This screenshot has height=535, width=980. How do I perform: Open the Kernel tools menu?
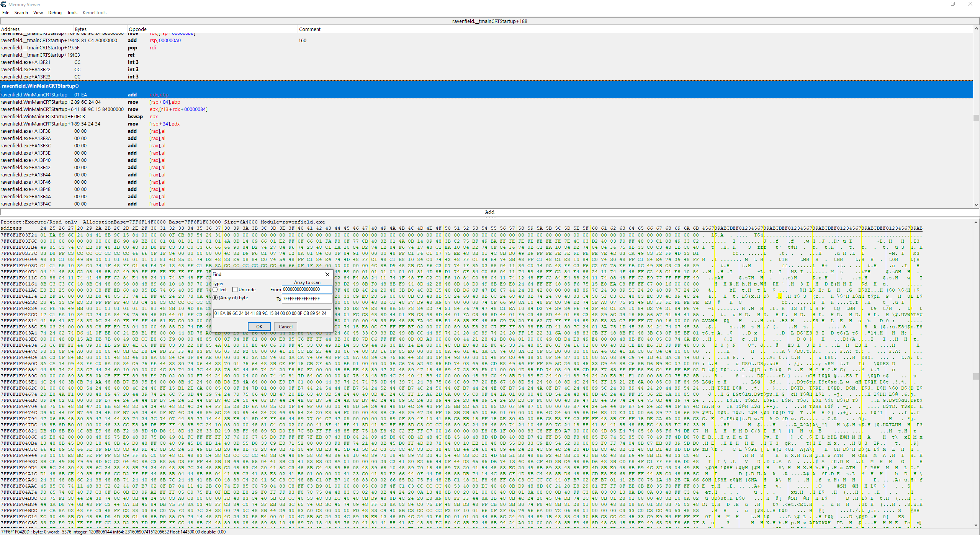(x=94, y=13)
